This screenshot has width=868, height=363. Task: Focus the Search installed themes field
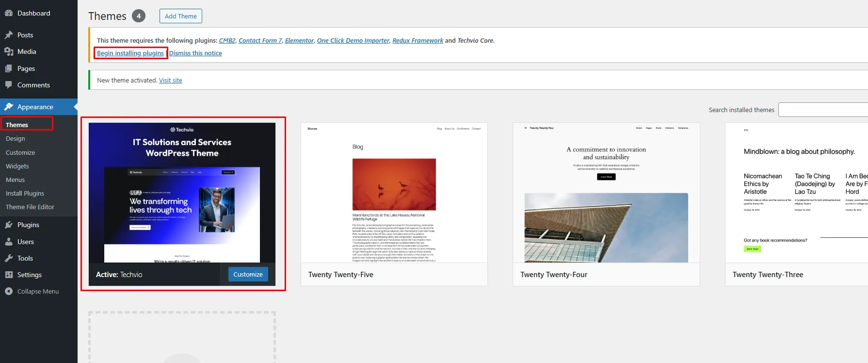pyautogui.click(x=823, y=110)
